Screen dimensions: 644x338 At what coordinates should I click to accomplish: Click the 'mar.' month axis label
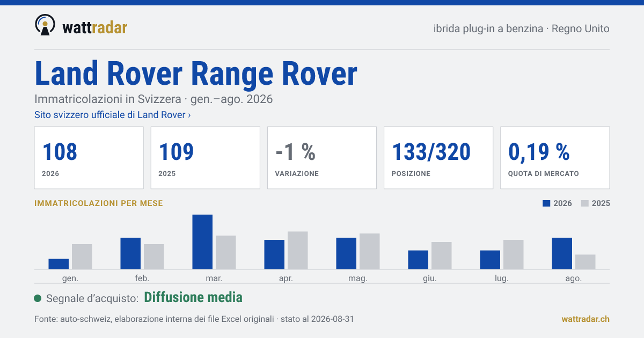[214, 278]
